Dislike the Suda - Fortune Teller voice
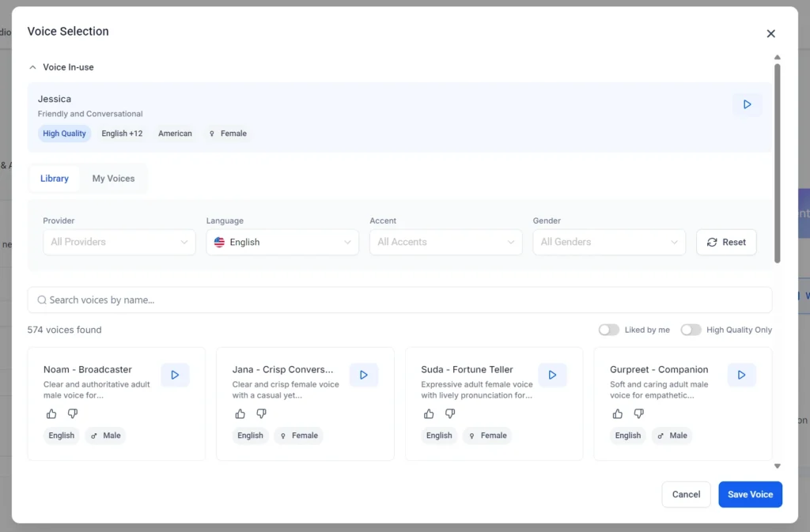Image resolution: width=810 pixels, height=532 pixels. [450, 414]
